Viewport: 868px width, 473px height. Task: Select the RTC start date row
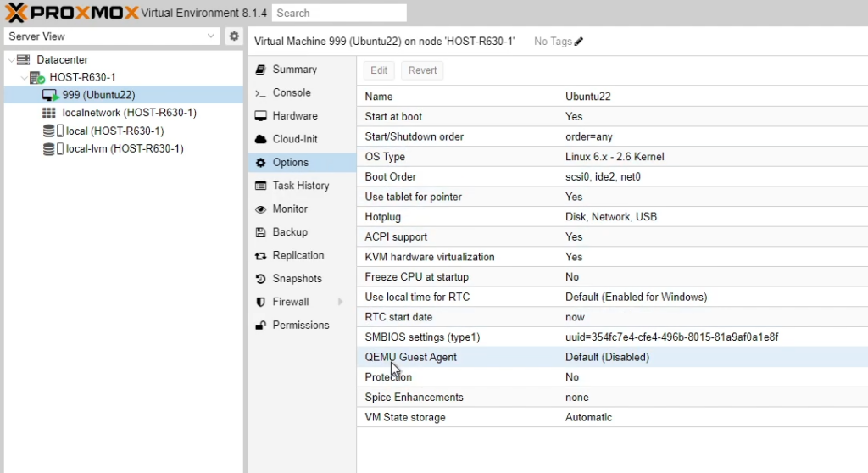pos(612,317)
